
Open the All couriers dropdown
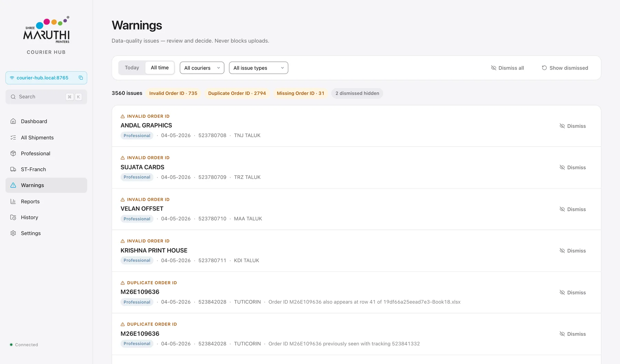pos(202,68)
